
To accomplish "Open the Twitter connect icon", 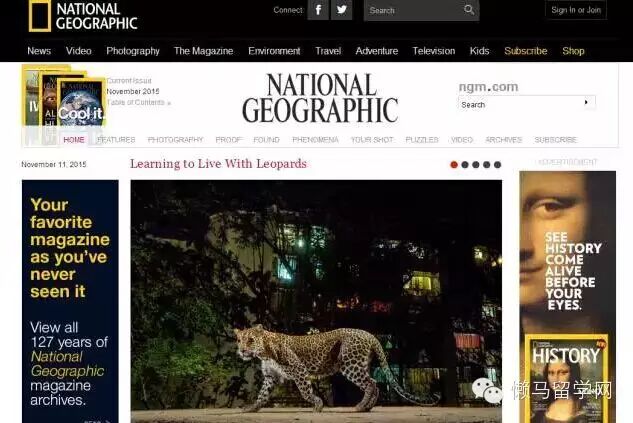I will (x=342, y=10).
